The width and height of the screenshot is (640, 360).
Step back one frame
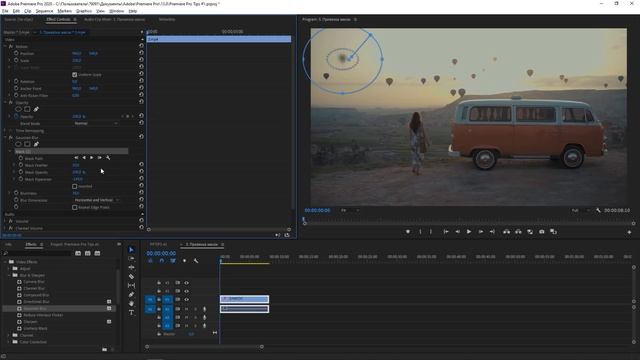[x=458, y=231]
